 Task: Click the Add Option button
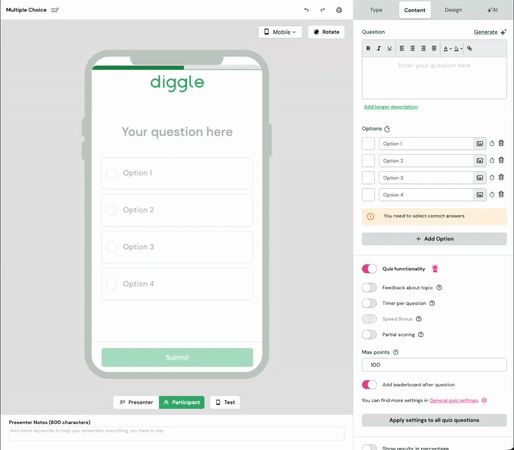pos(434,239)
